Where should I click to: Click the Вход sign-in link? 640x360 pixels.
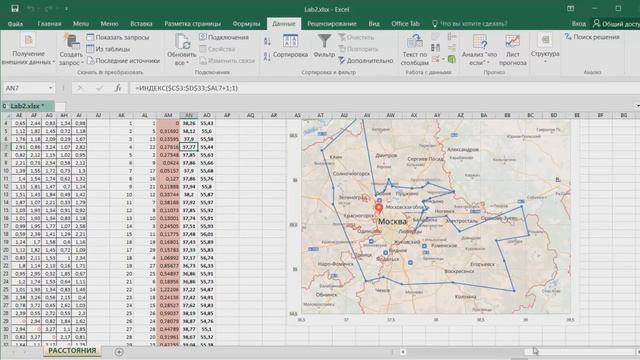click(578, 24)
